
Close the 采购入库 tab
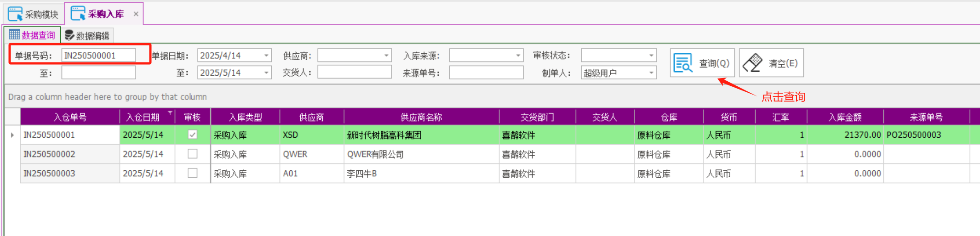(136, 14)
